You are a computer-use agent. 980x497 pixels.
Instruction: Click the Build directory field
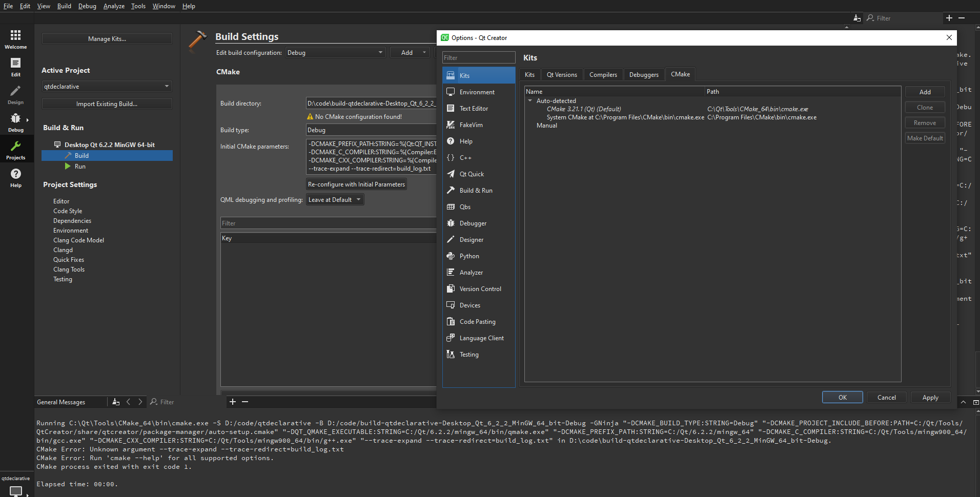[x=371, y=103]
